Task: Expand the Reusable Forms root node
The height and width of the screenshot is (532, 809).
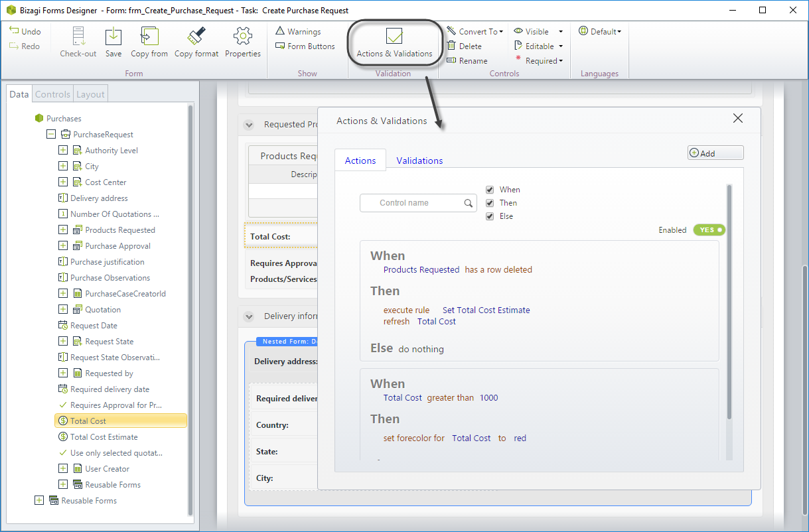Action: tap(39, 501)
